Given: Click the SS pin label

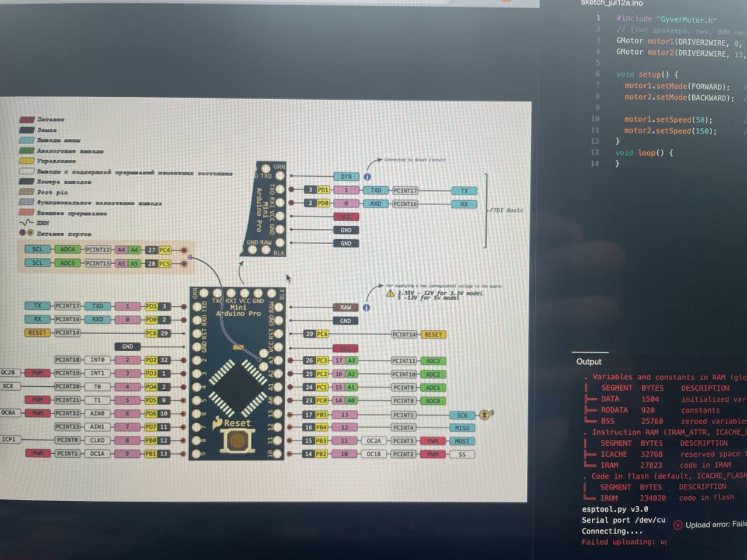Looking at the screenshot, I should pos(462,454).
